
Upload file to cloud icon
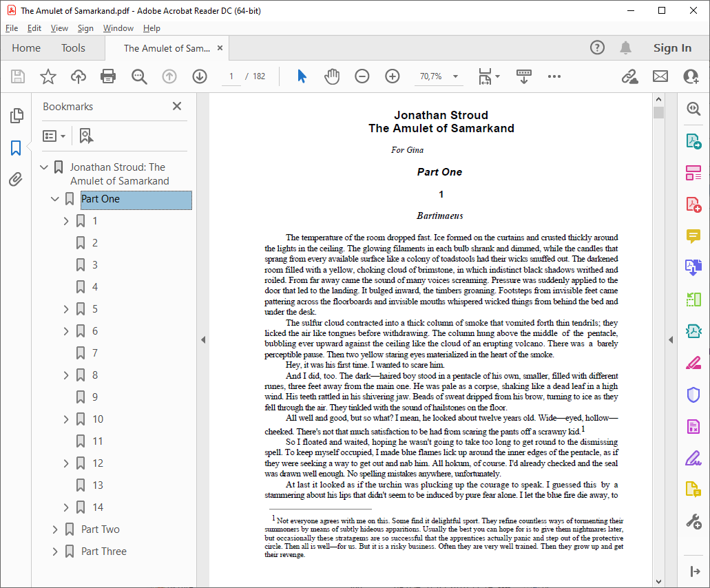coord(79,76)
